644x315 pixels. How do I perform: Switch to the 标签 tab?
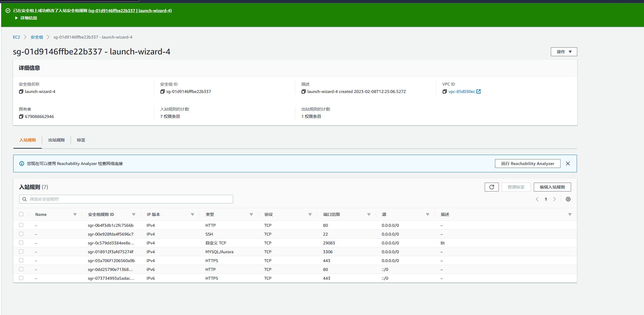pyautogui.click(x=81, y=140)
